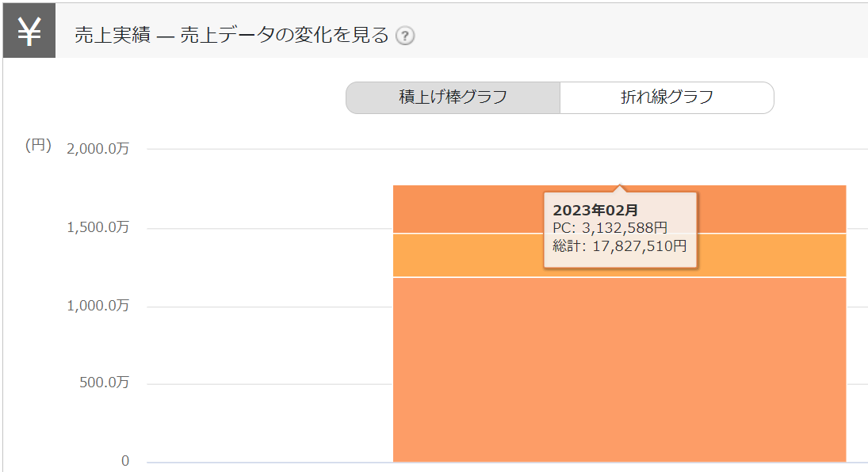
Task: Open the help question mark icon
Action: 405,36
